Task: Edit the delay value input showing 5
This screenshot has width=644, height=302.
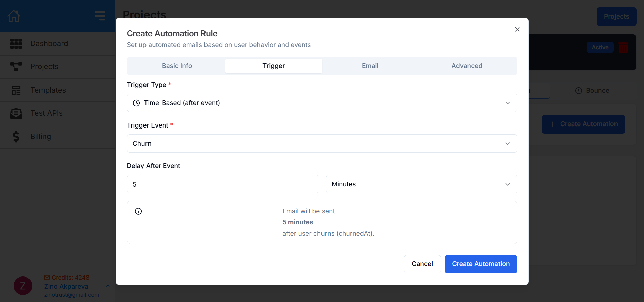Action: [x=222, y=184]
